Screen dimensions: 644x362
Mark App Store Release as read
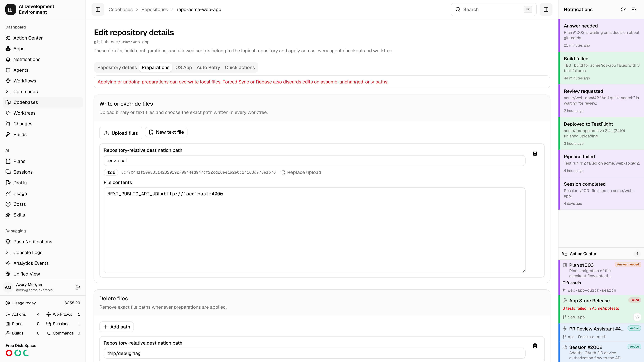pyautogui.click(x=637, y=317)
